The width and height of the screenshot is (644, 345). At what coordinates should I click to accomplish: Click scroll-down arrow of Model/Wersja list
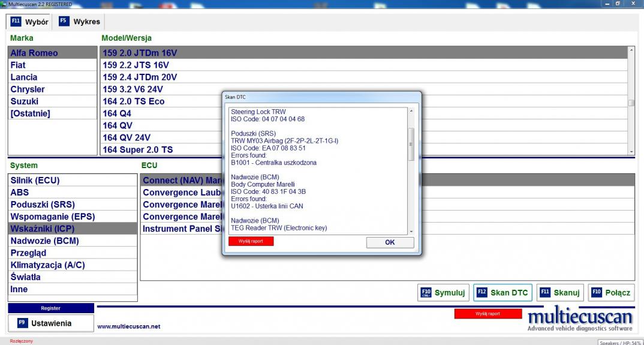tap(631, 151)
